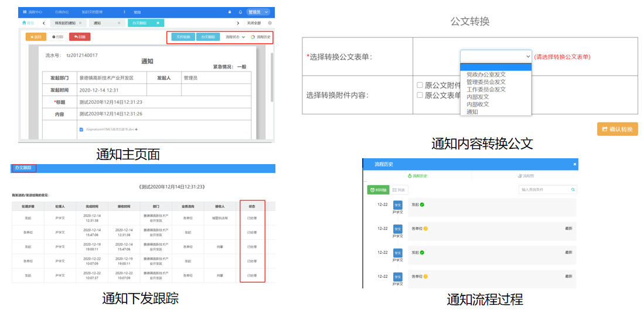Click the bell notification icon in header
The image size is (644, 313).
[240, 12]
